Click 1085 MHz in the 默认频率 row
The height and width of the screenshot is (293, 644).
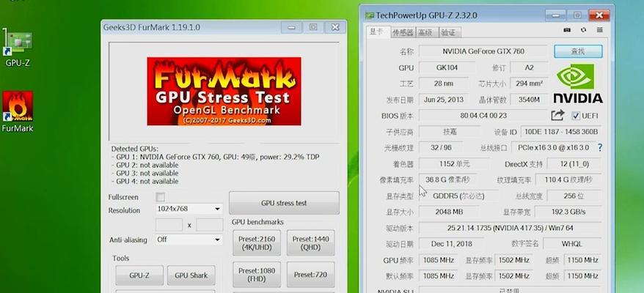(x=438, y=275)
